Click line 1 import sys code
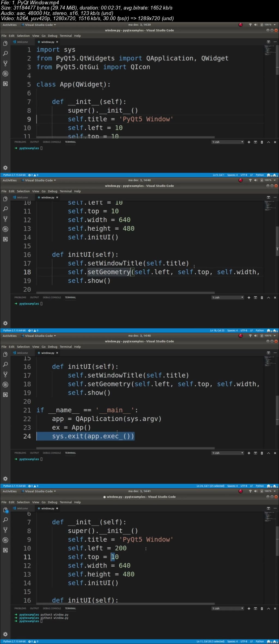The image size is (279, 644). tap(56, 50)
